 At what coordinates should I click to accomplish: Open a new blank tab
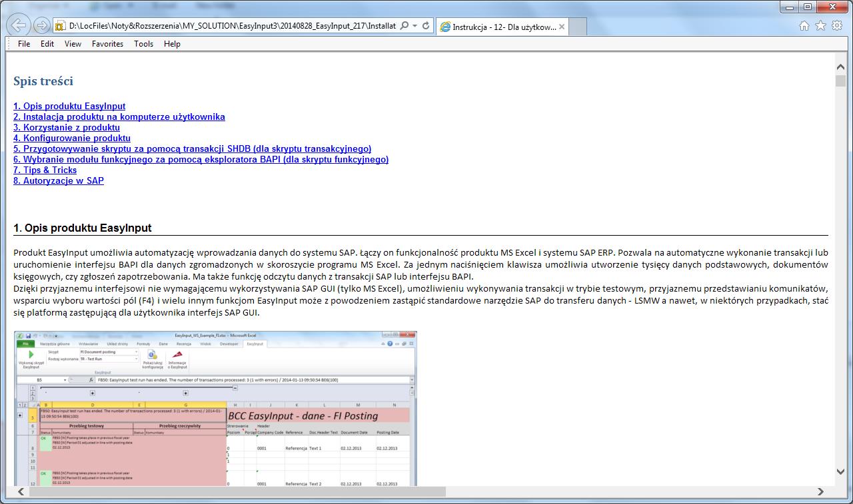point(578,27)
